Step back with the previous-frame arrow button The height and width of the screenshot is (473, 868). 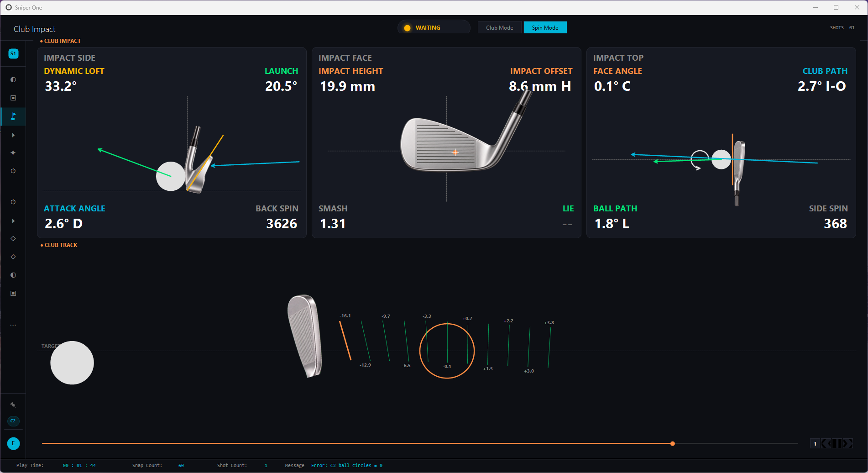coord(826,443)
